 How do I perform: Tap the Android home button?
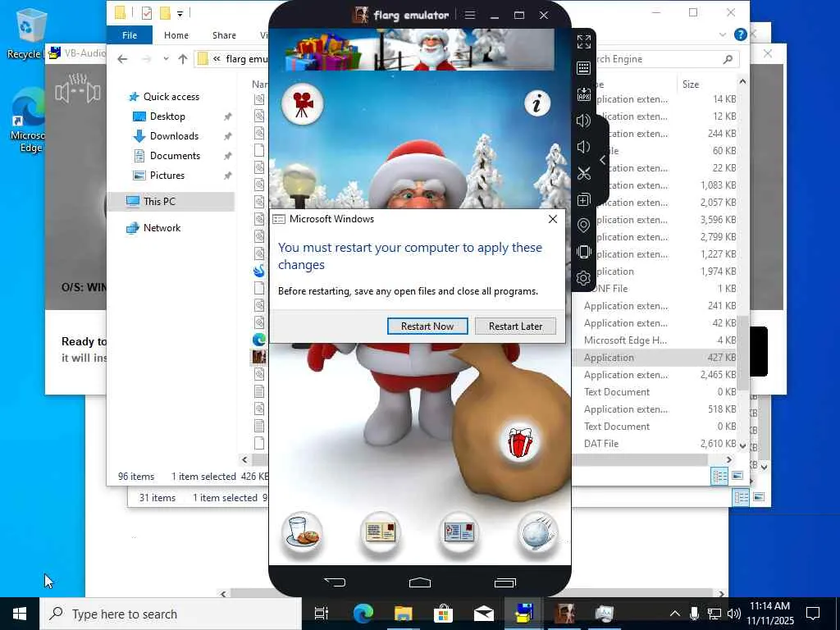click(419, 582)
